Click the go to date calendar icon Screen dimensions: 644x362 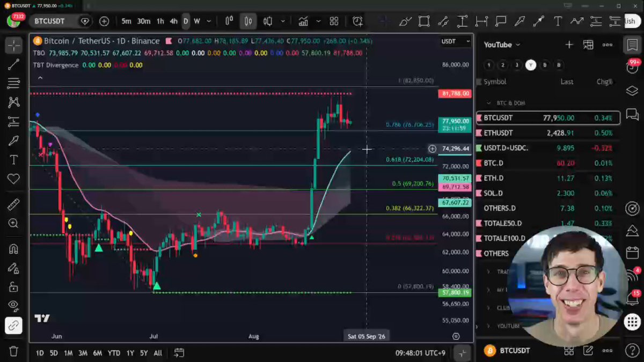[x=179, y=353]
